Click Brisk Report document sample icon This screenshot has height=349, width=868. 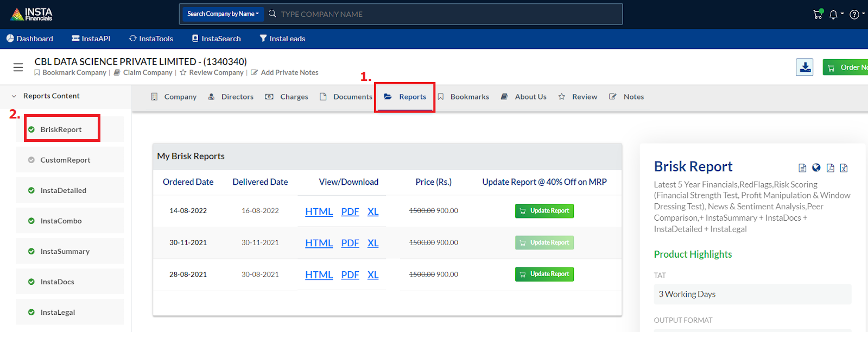point(802,168)
